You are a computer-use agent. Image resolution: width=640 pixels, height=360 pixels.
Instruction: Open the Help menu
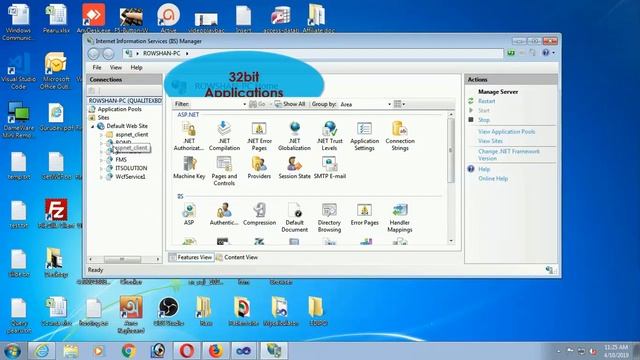coord(136,67)
